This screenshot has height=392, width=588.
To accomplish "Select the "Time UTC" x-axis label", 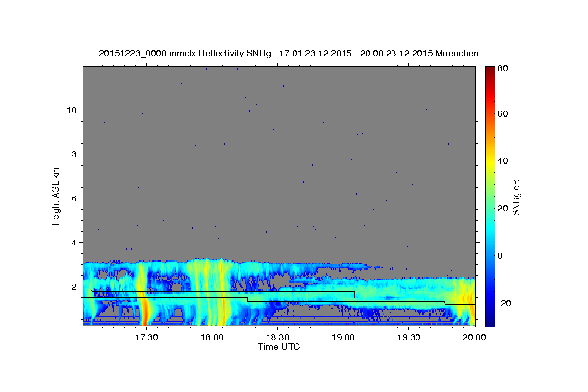I will pyautogui.click(x=279, y=347).
